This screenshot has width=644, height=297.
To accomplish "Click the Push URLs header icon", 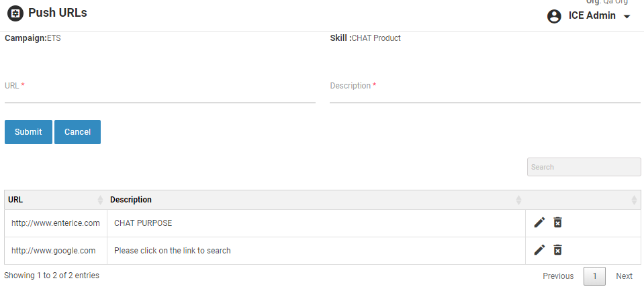I will [x=15, y=13].
